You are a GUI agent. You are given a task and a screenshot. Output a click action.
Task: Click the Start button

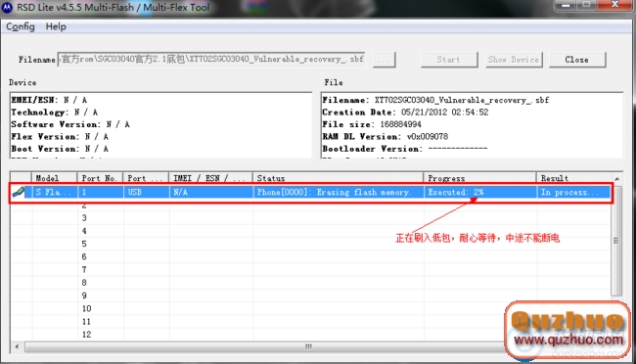(449, 60)
